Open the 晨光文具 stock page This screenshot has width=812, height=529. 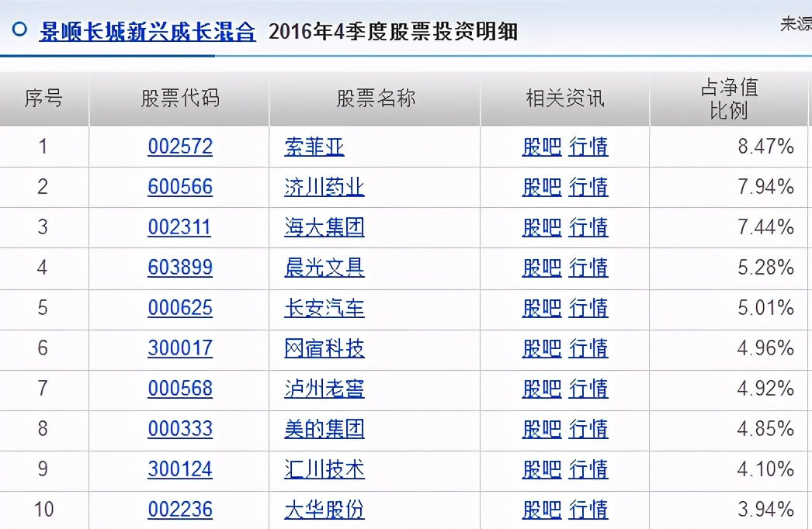click(324, 268)
